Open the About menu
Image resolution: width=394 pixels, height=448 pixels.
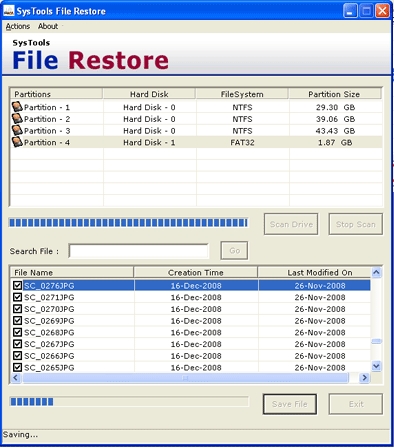tap(48, 26)
